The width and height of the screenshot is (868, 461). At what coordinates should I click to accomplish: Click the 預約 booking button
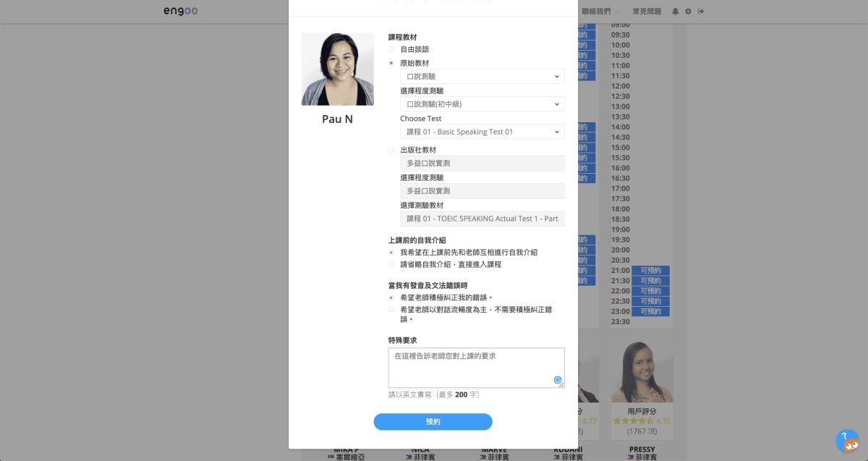point(433,422)
